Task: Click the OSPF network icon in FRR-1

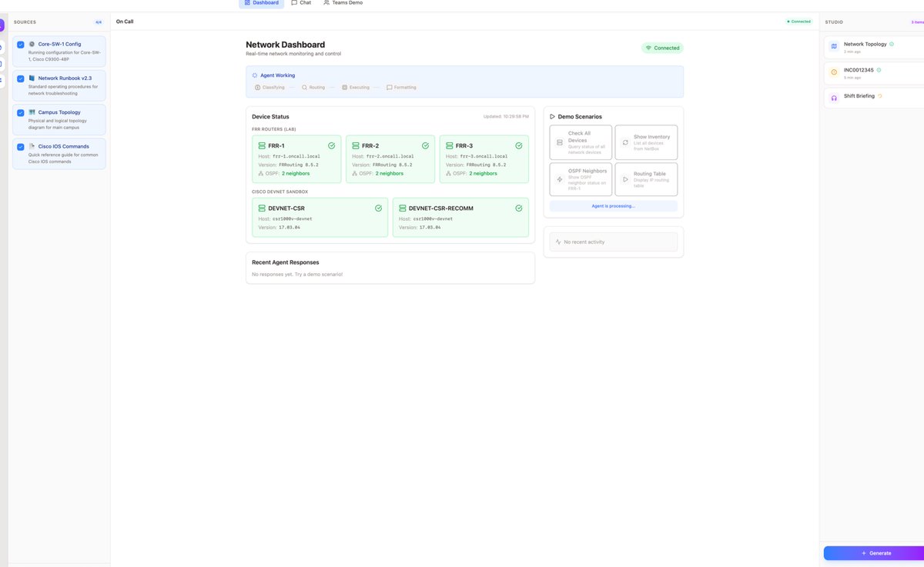Action: click(261, 174)
